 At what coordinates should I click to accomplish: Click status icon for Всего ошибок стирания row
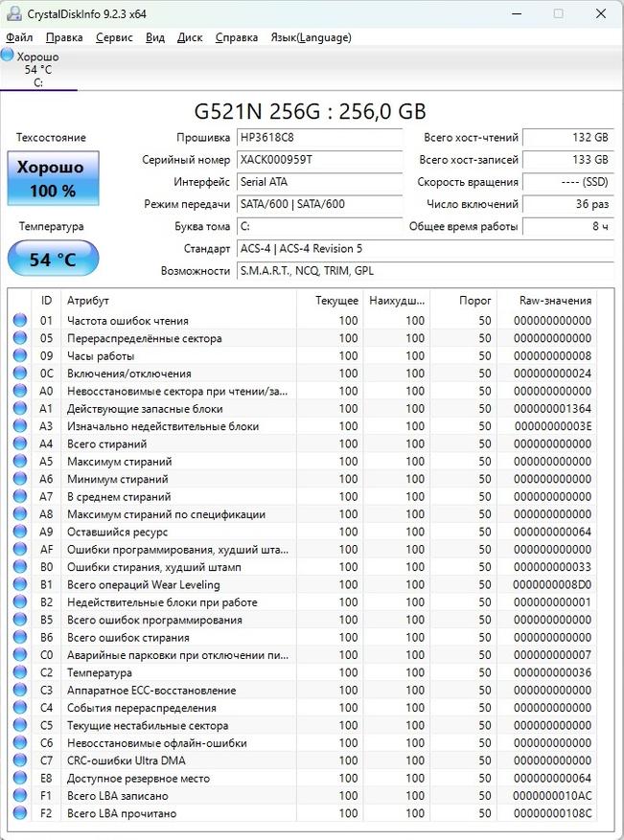(x=20, y=638)
